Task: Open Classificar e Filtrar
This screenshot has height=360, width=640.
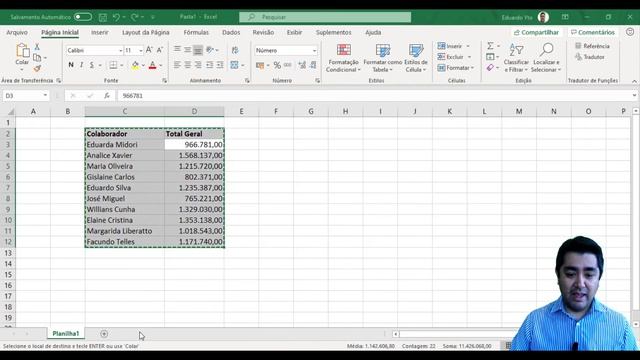Action: point(516,58)
